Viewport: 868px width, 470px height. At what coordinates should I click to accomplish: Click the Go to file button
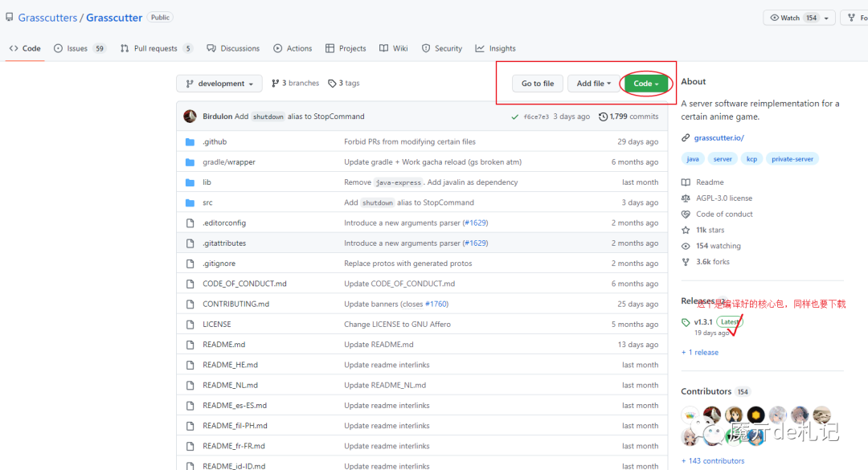point(538,84)
